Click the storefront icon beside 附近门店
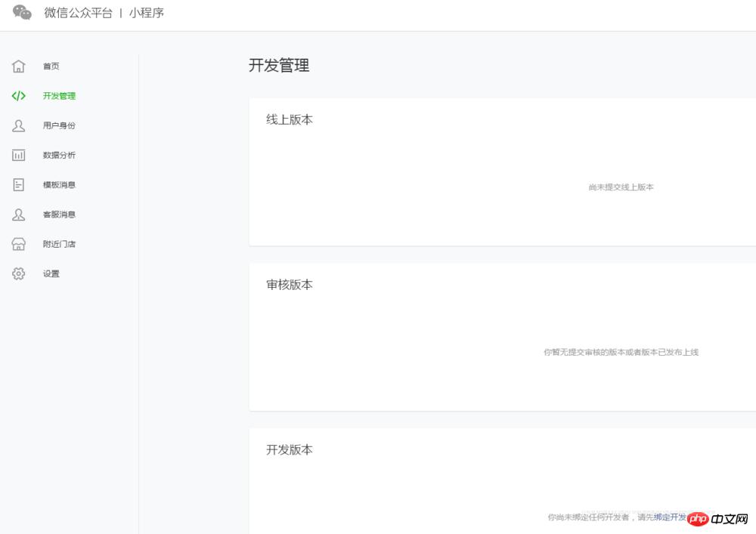This screenshot has height=534, width=756. coord(19,244)
